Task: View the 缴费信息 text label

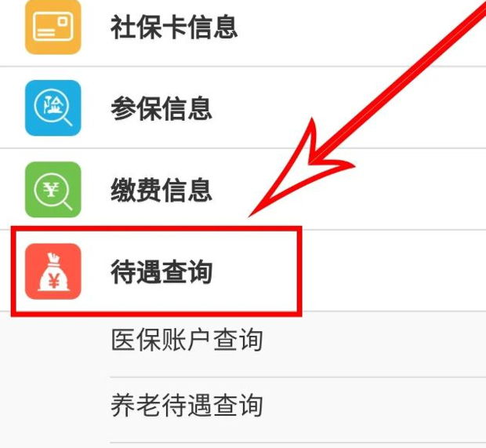Action: [x=161, y=190]
